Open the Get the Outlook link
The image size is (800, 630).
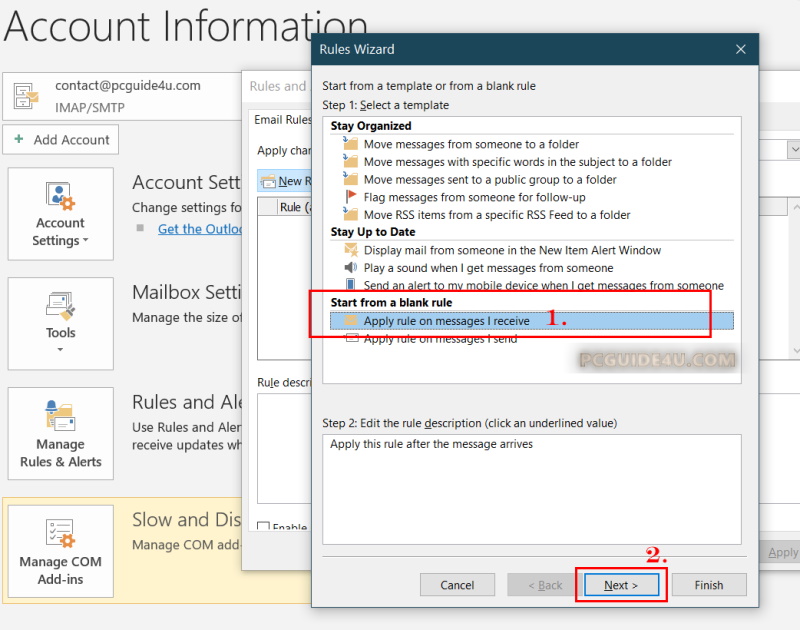click(x=200, y=229)
